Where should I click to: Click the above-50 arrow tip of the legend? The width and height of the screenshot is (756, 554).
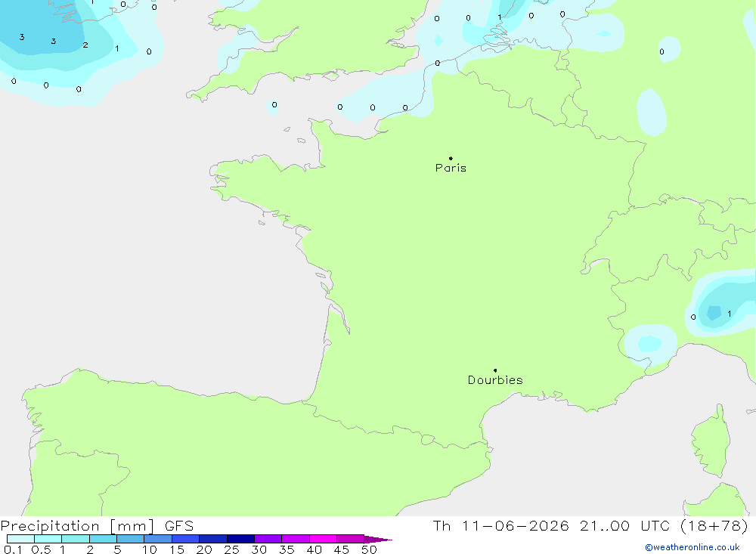click(378, 539)
